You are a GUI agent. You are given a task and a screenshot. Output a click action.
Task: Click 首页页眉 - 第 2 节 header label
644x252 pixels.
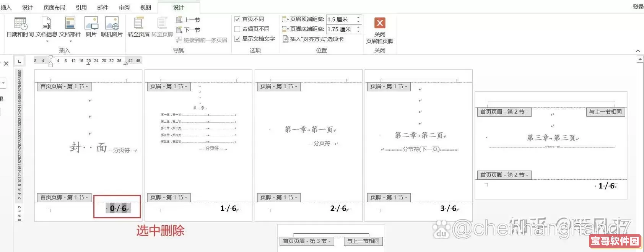[x=504, y=112]
